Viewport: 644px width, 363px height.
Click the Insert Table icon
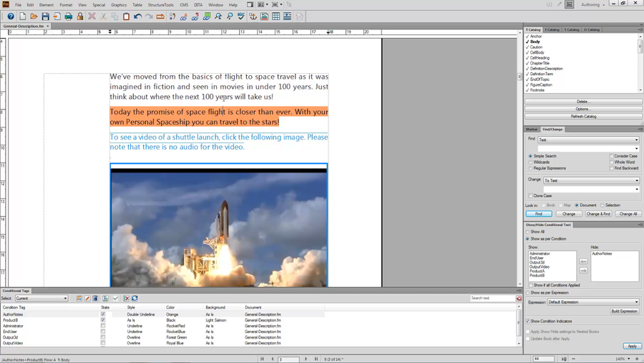click(x=275, y=16)
